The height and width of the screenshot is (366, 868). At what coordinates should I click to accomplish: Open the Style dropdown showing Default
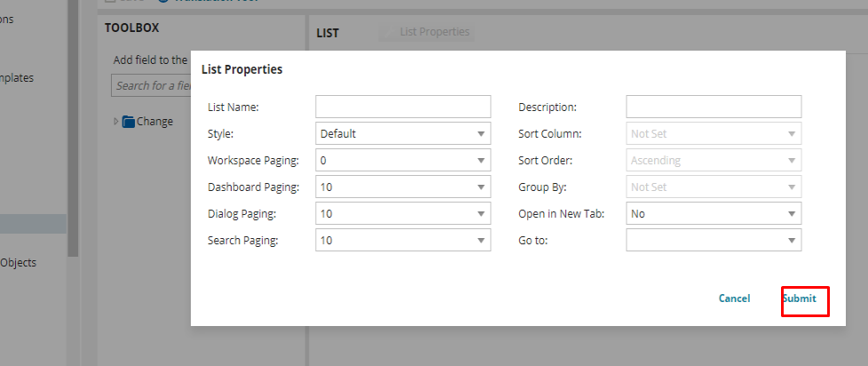point(402,134)
